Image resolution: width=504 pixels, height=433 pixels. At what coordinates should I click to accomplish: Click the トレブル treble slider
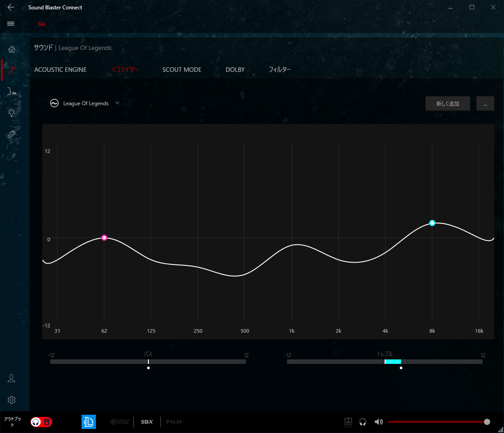click(385, 362)
